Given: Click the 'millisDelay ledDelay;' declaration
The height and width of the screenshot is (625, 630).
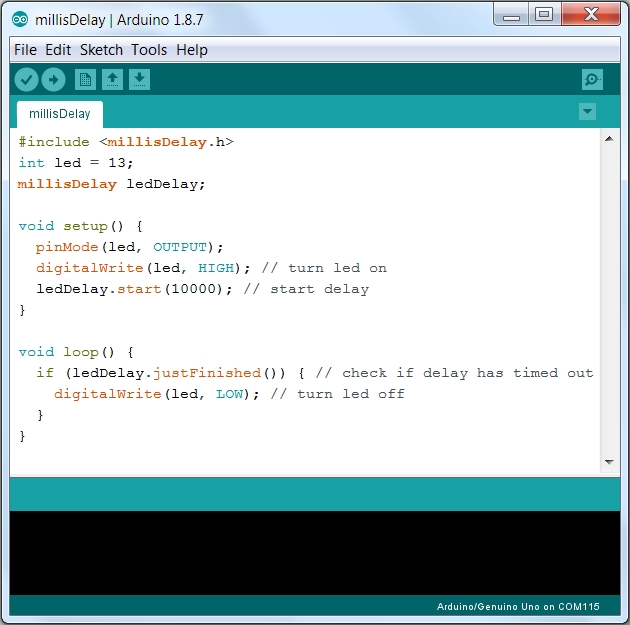Looking at the screenshot, I should tap(111, 184).
